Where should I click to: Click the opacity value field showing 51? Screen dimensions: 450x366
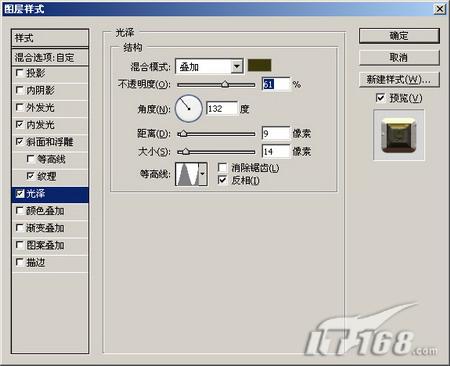[x=276, y=84]
